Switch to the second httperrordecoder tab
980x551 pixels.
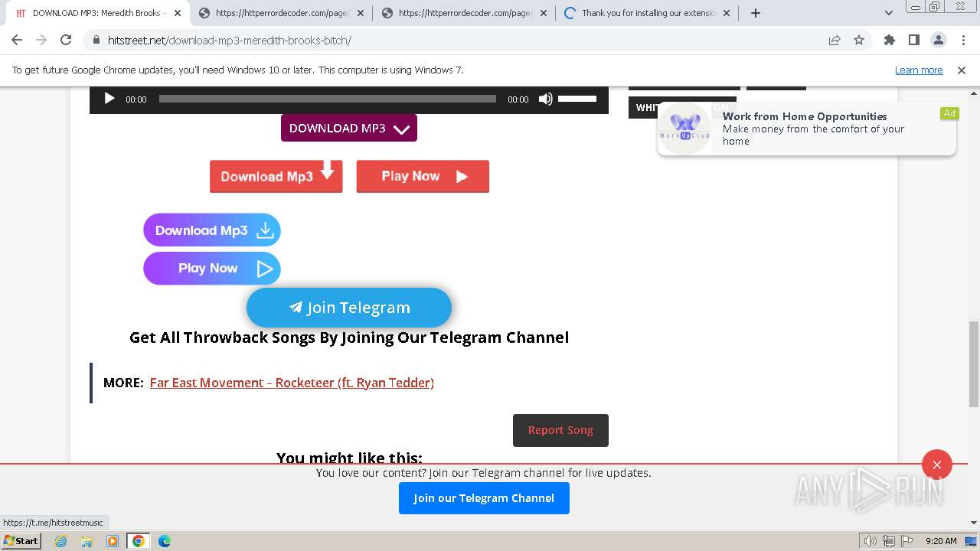click(x=281, y=13)
